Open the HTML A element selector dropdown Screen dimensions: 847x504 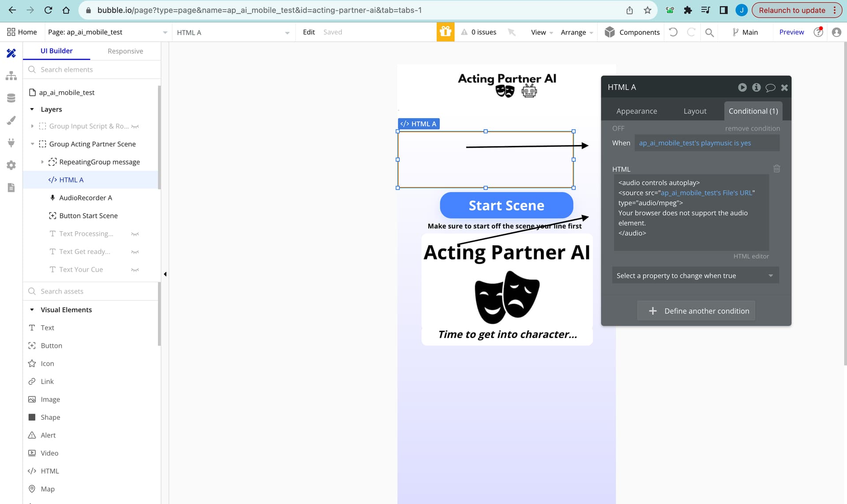(x=233, y=32)
